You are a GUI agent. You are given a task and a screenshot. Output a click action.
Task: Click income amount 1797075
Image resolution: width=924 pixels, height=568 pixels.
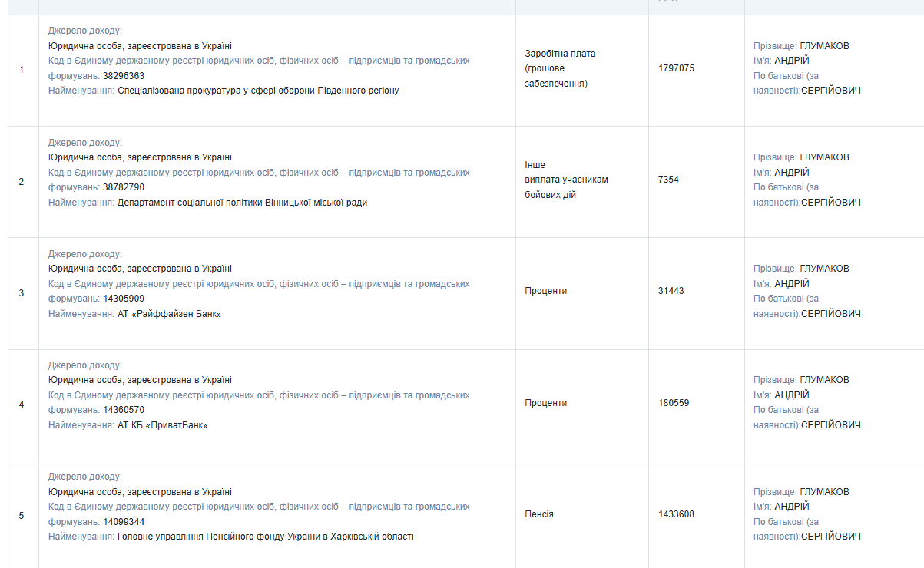pos(676,68)
